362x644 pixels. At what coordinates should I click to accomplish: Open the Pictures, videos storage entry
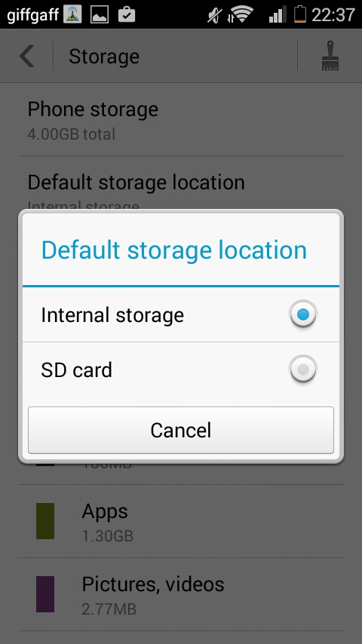point(181,594)
